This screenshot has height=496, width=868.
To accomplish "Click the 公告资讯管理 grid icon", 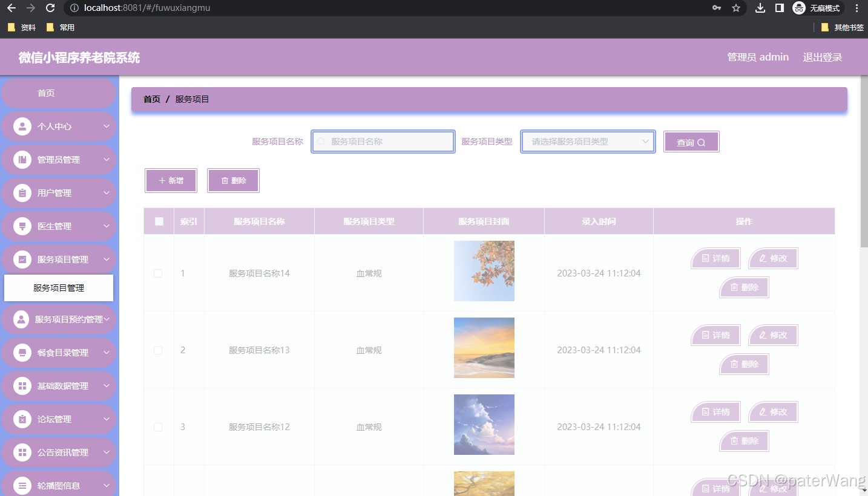I will coord(22,452).
